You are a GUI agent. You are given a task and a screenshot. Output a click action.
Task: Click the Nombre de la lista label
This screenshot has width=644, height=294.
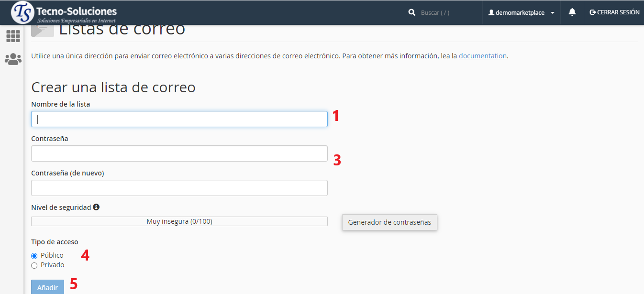click(x=60, y=104)
